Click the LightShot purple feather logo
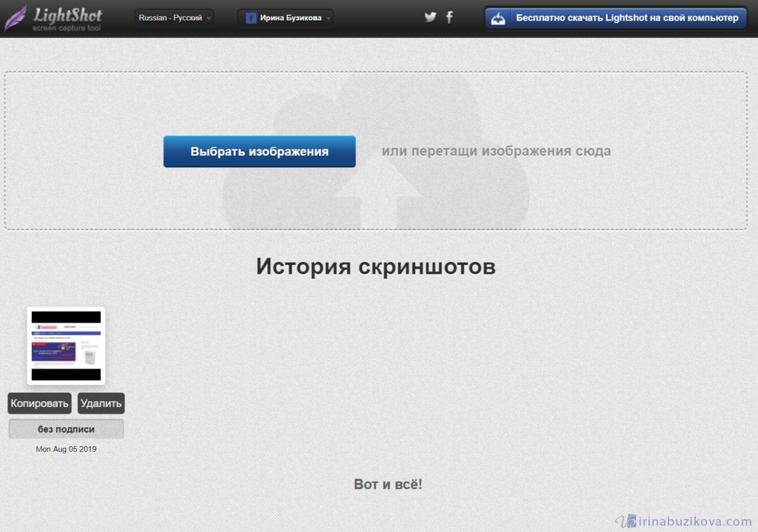This screenshot has height=532, width=758. point(16,18)
